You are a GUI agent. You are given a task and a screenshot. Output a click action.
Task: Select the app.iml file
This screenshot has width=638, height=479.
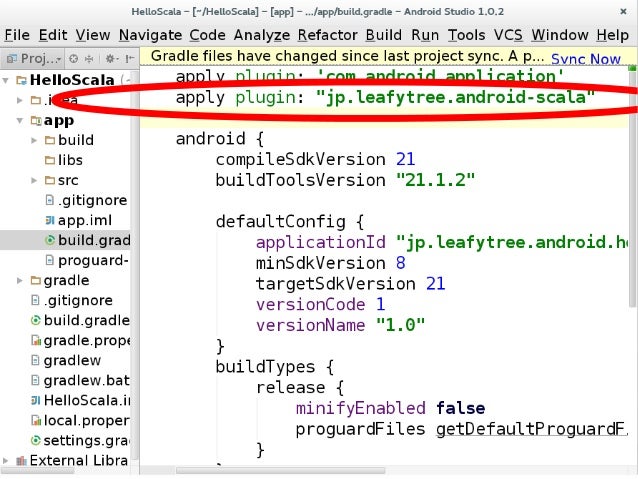[85, 220]
